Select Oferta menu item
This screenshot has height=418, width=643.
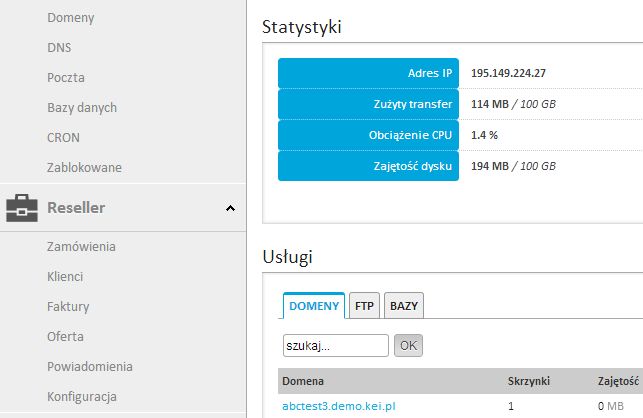[x=65, y=336]
